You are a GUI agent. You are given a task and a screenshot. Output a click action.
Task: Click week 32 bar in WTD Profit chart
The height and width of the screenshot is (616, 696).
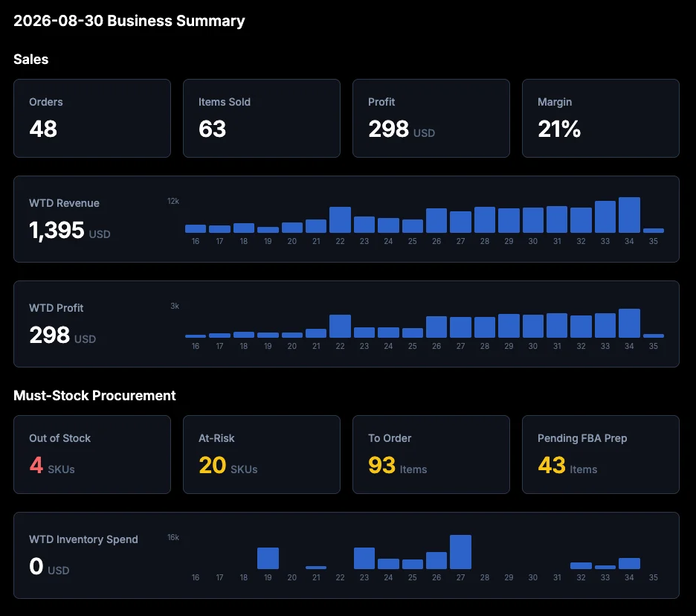point(581,327)
